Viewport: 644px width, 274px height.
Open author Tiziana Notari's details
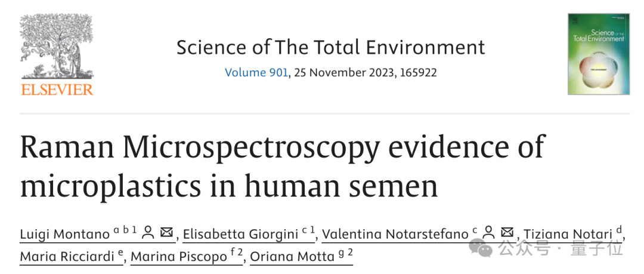coord(568,235)
